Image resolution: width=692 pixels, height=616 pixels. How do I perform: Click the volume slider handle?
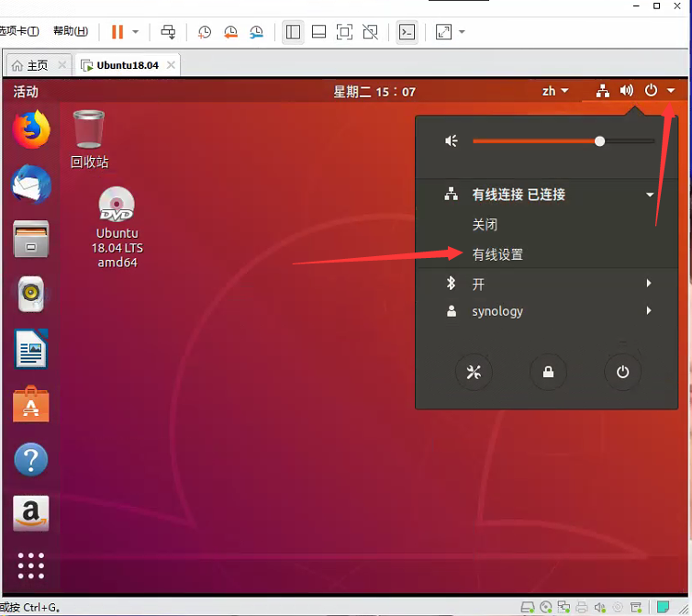[599, 141]
